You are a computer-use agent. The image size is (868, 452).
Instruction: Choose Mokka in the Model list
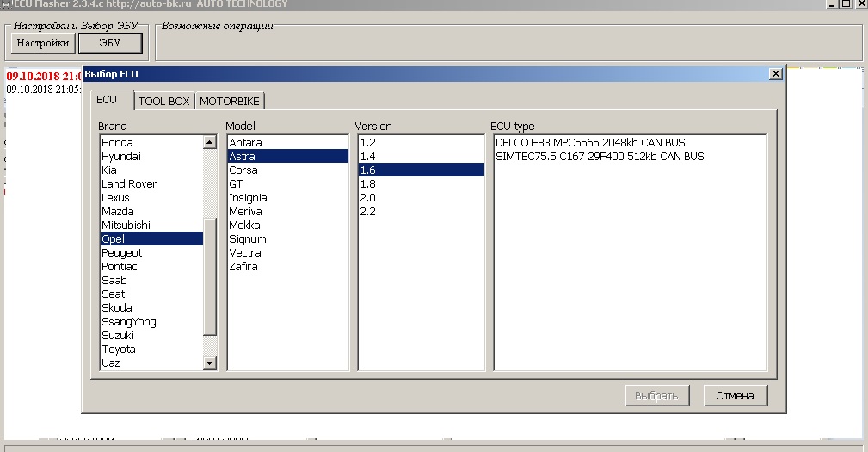point(288,226)
